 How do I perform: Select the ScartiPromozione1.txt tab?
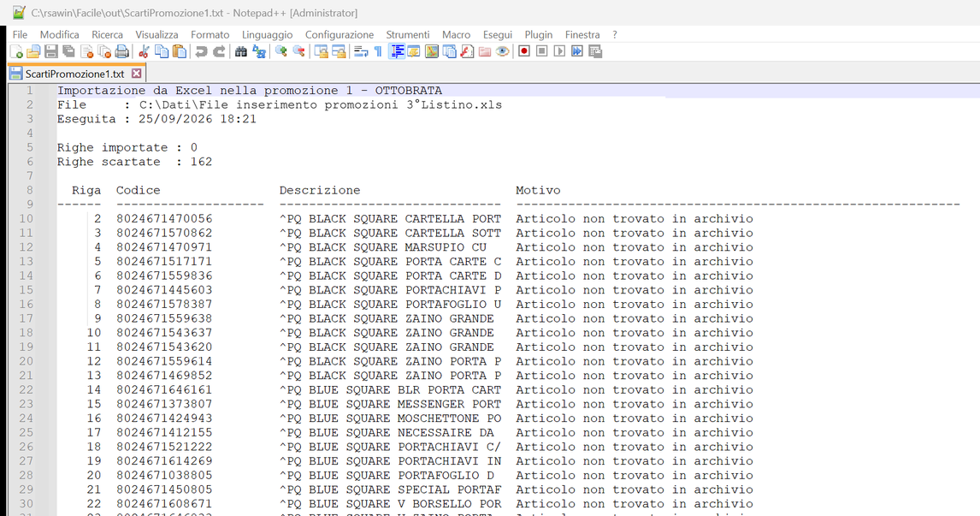75,74
